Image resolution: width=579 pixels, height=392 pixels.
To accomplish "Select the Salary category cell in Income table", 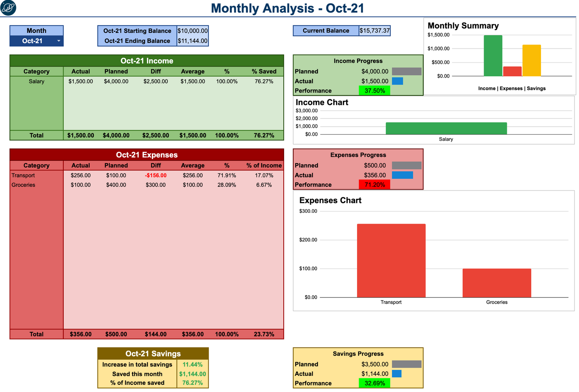I will [x=36, y=81].
